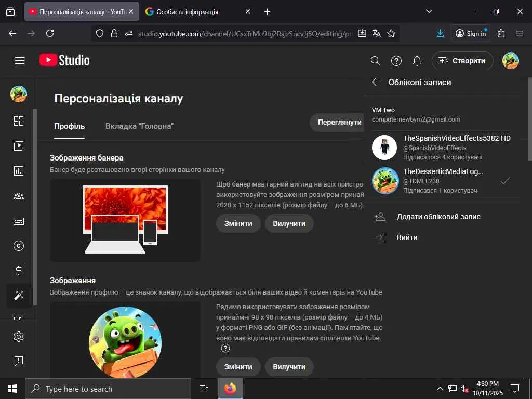The height and width of the screenshot is (399, 532).
Task: Click the address bar URL field
Action: (245, 34)
